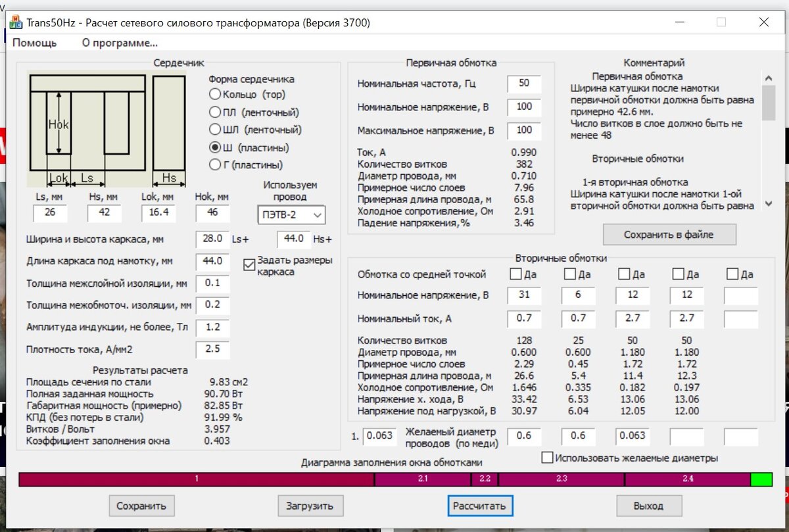Select the Кольцо (тор) core shape

[x=247, y=95]
